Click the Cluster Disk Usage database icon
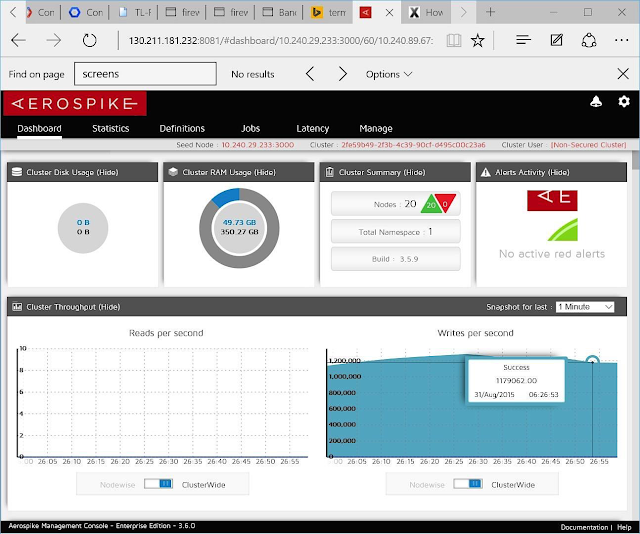Screen dimensions: 640x534 [17, 172]
